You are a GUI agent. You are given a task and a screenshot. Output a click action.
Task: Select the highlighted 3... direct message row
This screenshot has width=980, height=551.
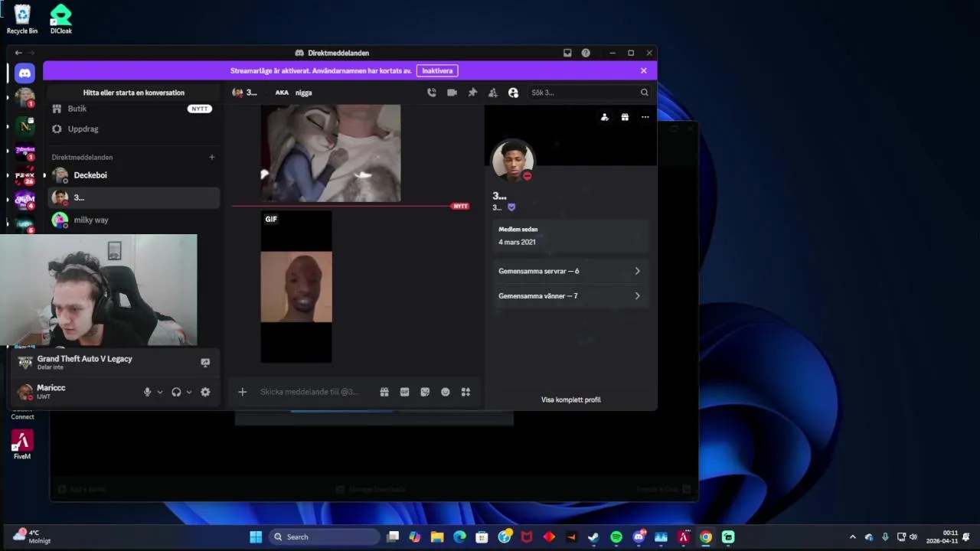point(133,197)
